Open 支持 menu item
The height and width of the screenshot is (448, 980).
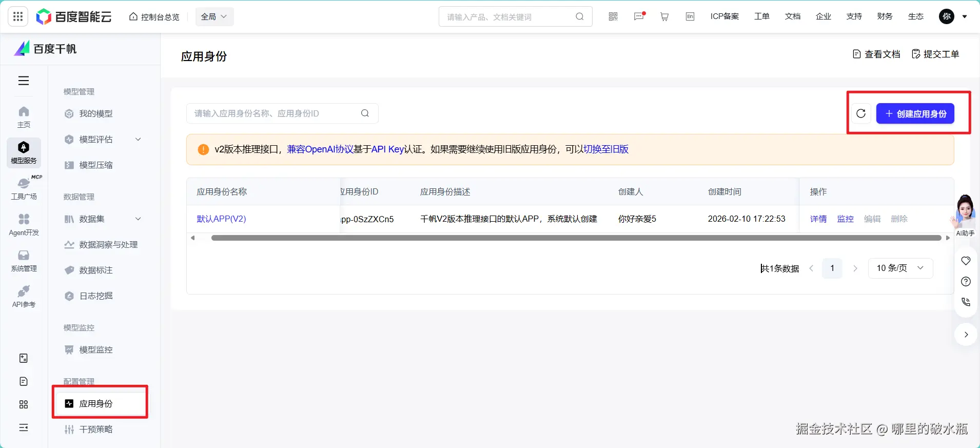pos(854,16)
